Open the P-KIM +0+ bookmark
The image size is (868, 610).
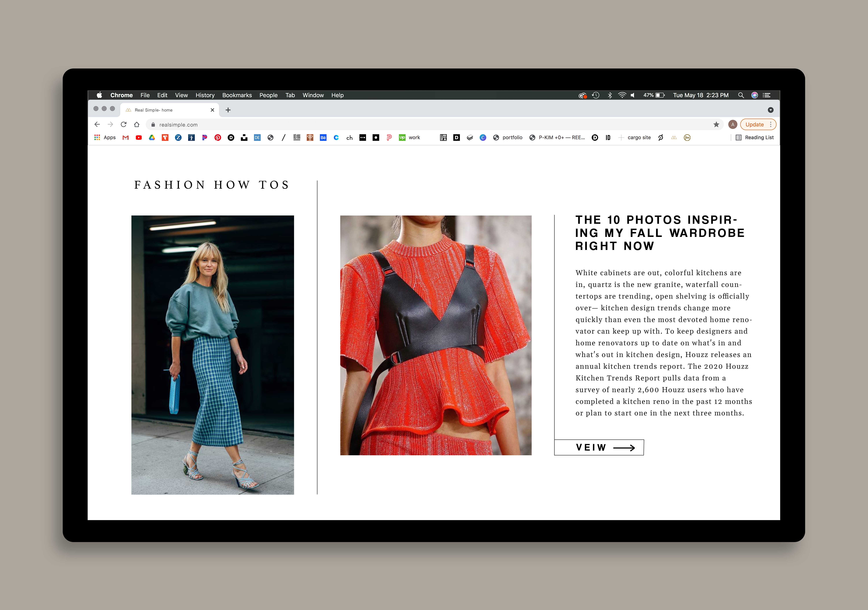click(557, 137)
